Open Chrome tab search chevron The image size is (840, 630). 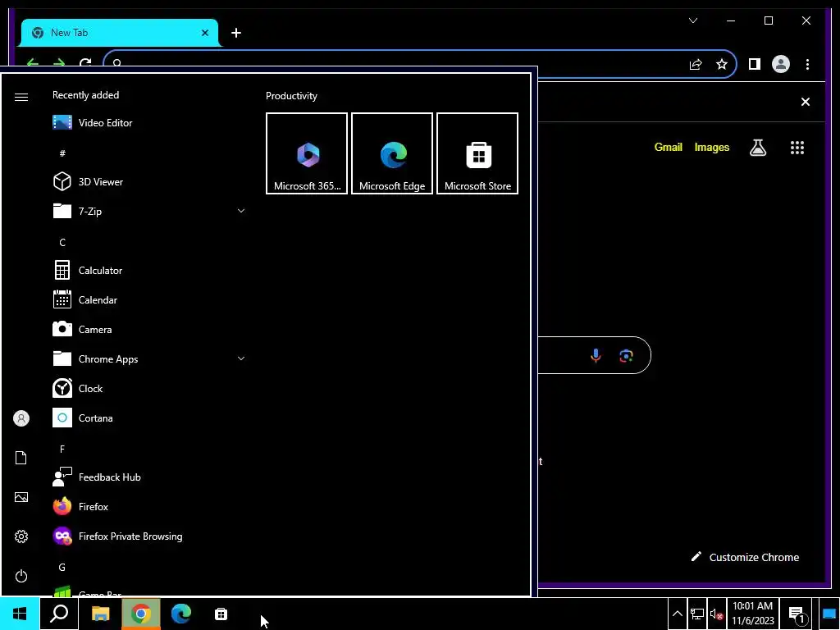693,21
